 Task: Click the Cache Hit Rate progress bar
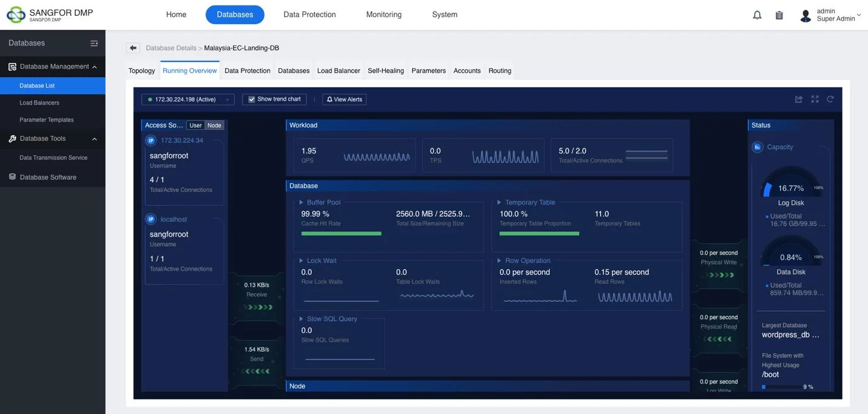pyautogui.click(x=341, y=234)
